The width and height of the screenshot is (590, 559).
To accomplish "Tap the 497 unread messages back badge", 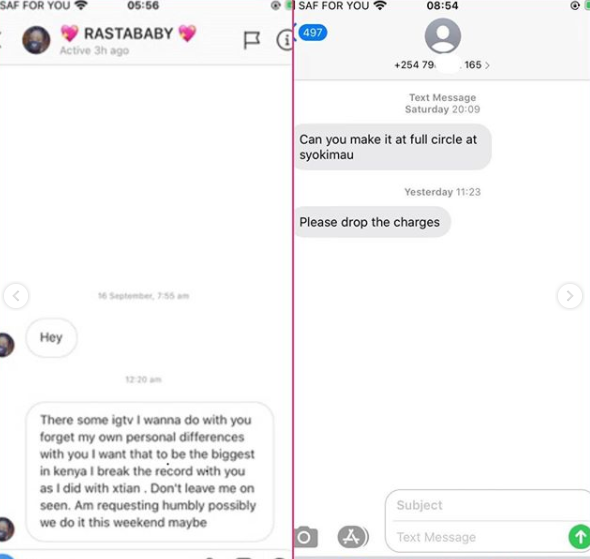I will click(x=312, y=33).
